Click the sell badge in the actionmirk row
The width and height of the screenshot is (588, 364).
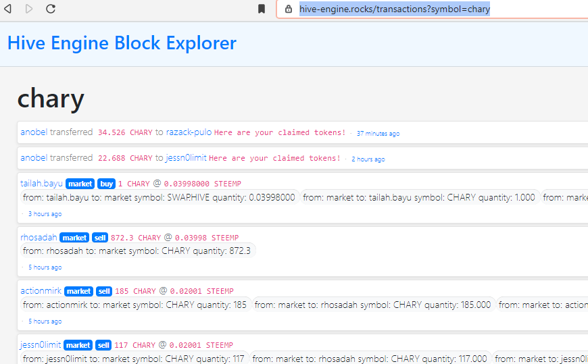coord(104,291)
